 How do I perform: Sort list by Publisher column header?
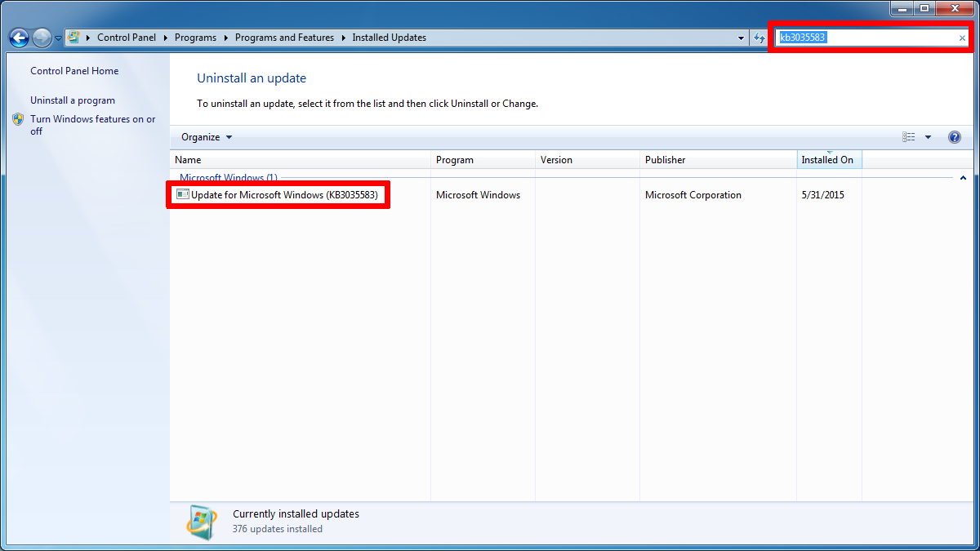[x=666, y=160]
